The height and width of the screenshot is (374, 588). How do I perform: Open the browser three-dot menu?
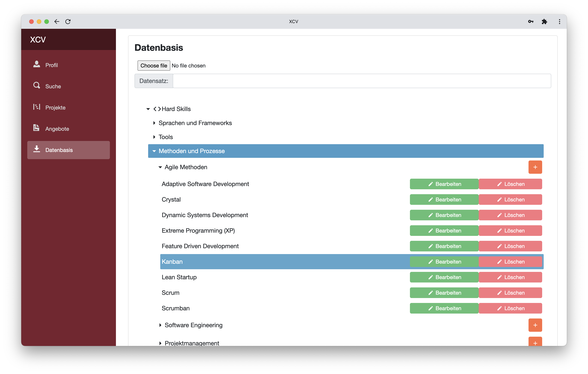pyautogui.click(x=559, y=21)
